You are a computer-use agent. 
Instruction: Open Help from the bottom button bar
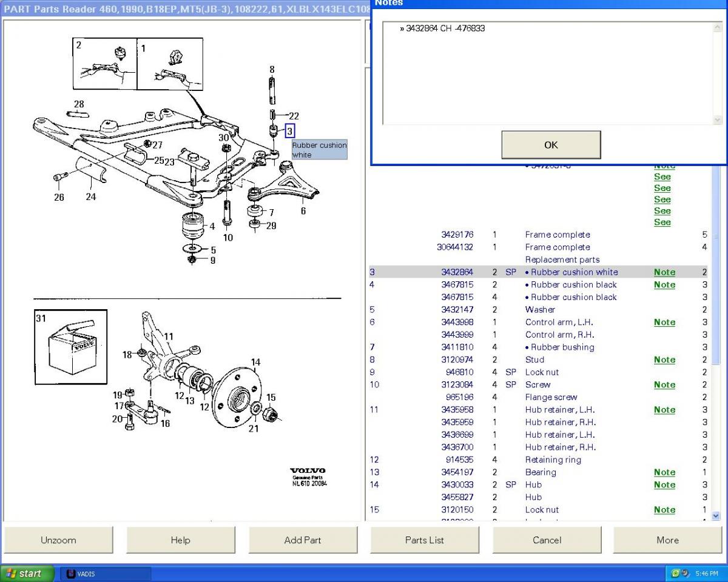(180, 540)
